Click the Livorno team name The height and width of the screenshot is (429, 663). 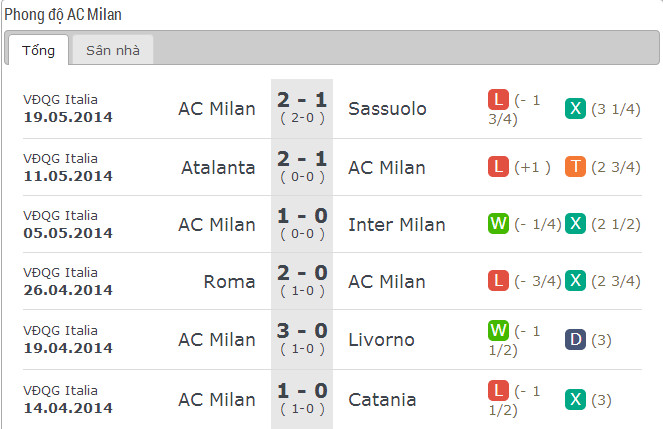(381, 340)
